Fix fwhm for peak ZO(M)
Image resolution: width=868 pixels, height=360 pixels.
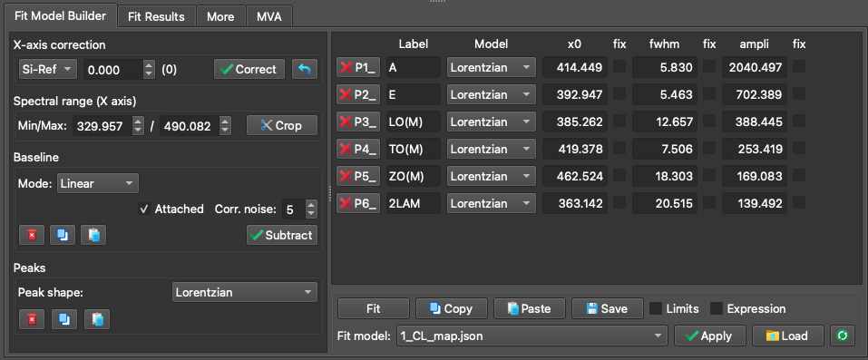click(709, 175)
